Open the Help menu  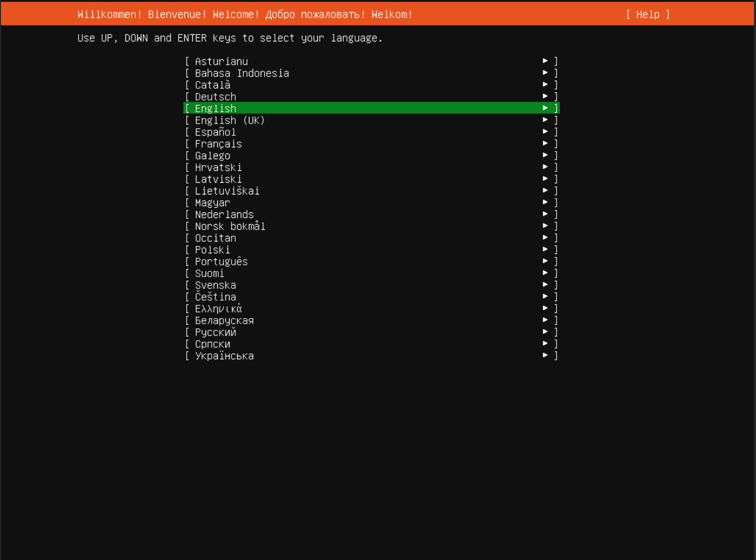647,14
